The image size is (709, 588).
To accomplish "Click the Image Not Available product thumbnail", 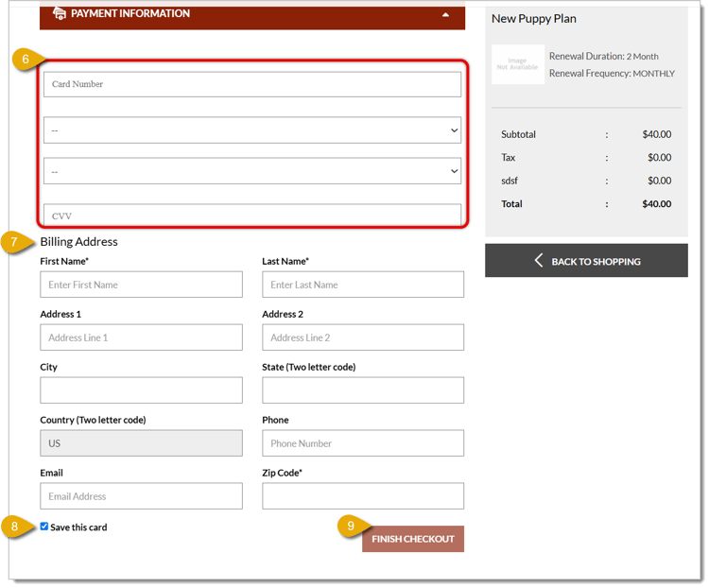I will click(x=518, y=64).
